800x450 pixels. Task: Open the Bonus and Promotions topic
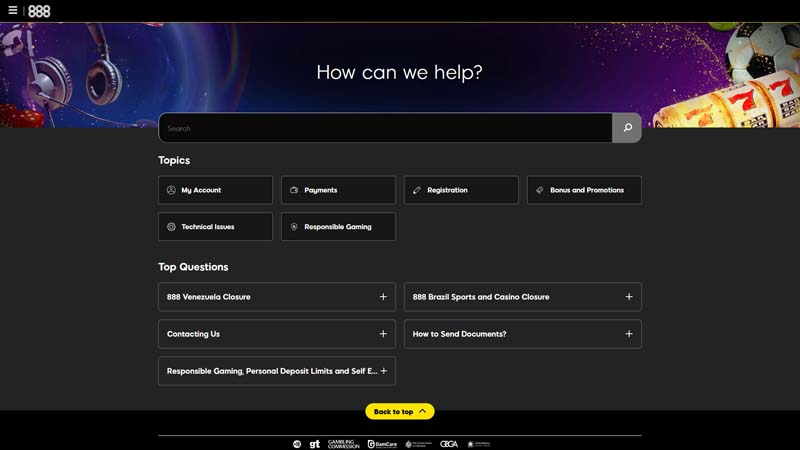coord(584,190)
